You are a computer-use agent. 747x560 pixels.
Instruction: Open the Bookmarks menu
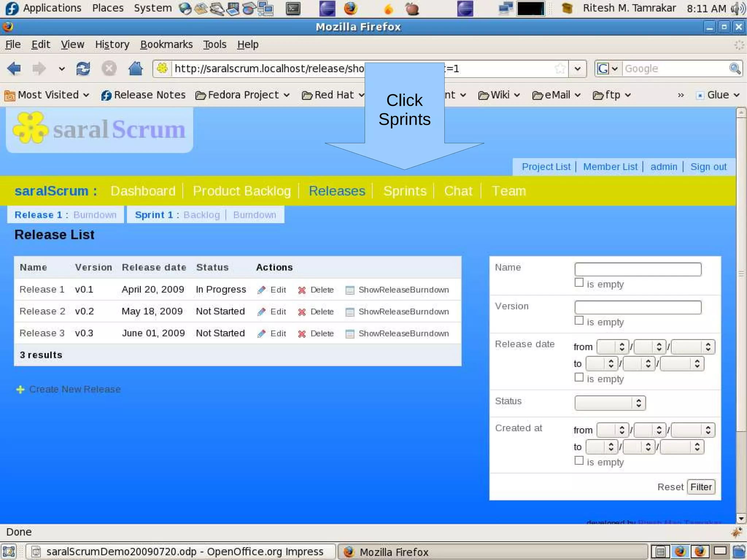(x=166, y=45)
